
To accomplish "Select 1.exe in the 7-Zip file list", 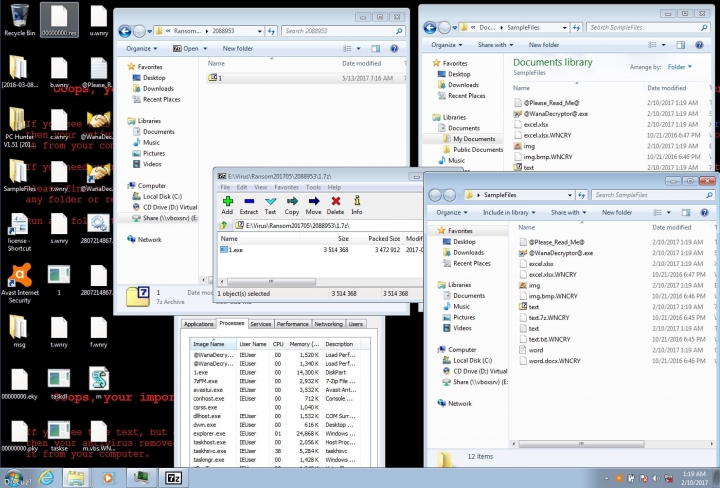I will coord(236,250).
